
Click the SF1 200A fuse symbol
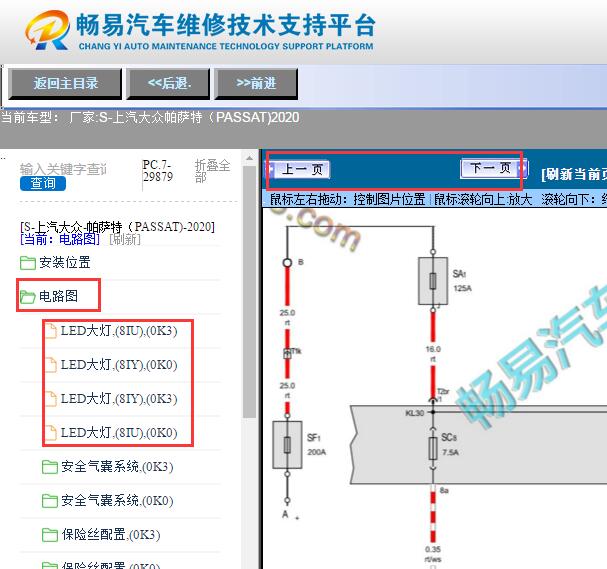click(287, 445)
